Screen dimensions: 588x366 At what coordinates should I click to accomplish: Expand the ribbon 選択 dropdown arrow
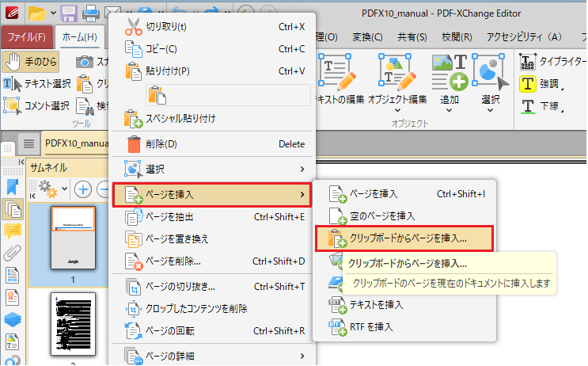click(491, 110)
